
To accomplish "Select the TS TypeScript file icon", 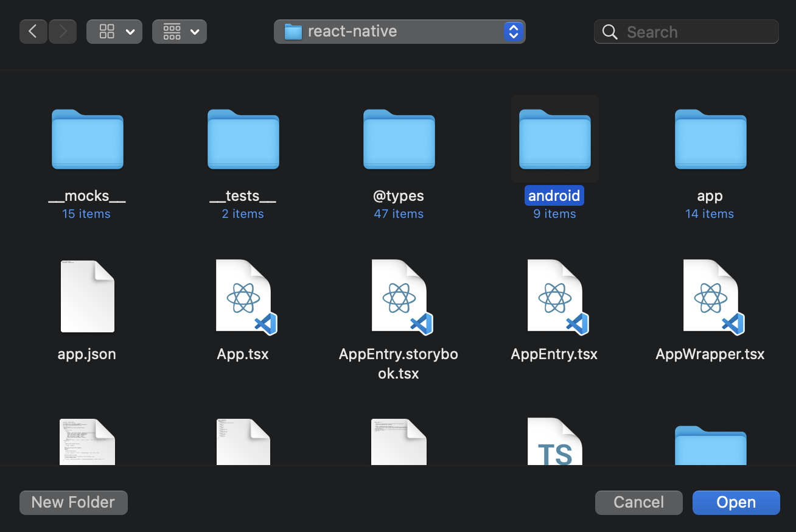I will coord(554,441).
